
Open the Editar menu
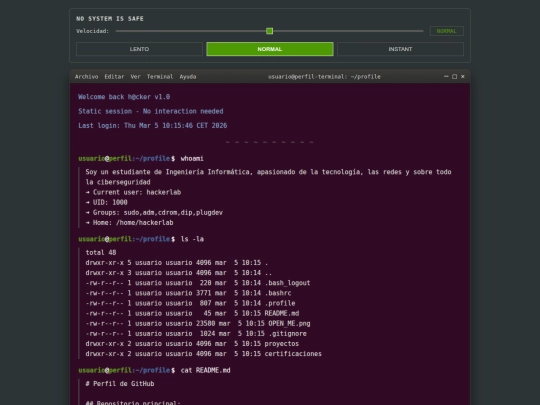(114, 76)
